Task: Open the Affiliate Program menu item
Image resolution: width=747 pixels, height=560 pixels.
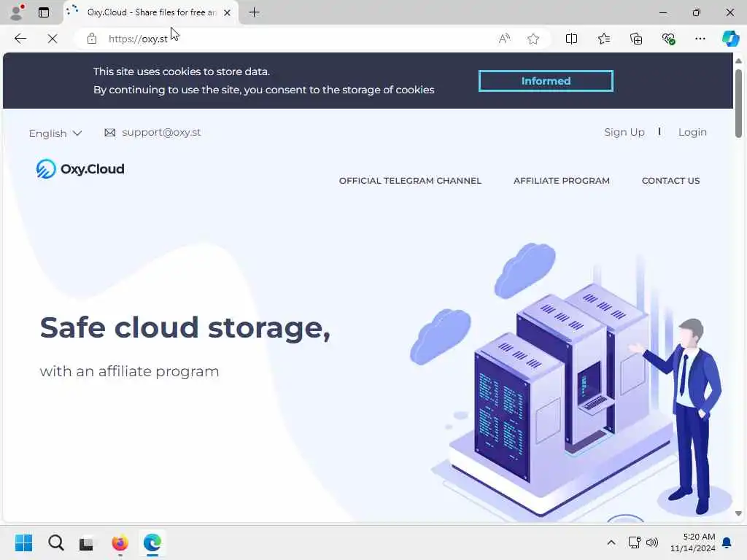Action: 562,181
